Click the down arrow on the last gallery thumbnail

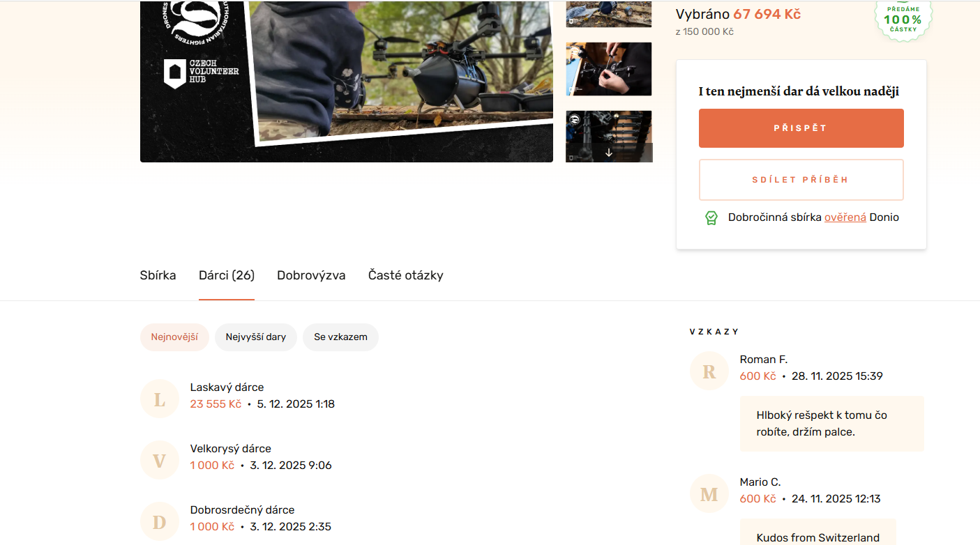tap(608, 153)
